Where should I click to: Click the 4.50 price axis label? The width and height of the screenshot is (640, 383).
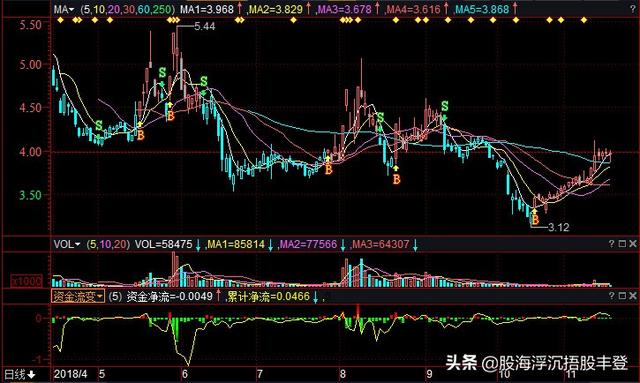31,108
